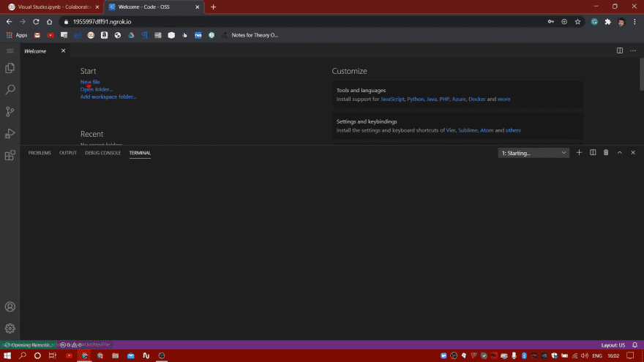
Task: Open the Windows Start menu
Action: coord(7,355)
